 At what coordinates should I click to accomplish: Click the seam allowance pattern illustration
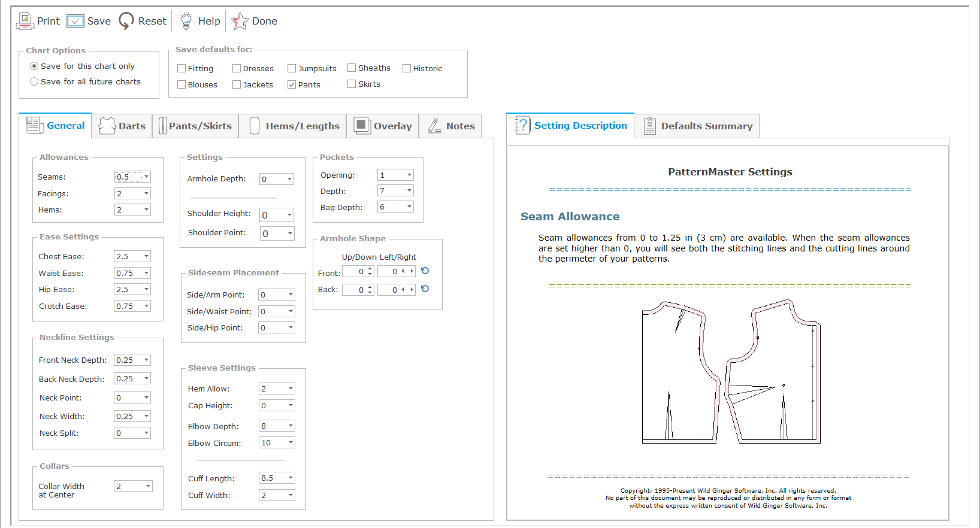[731, 372]
